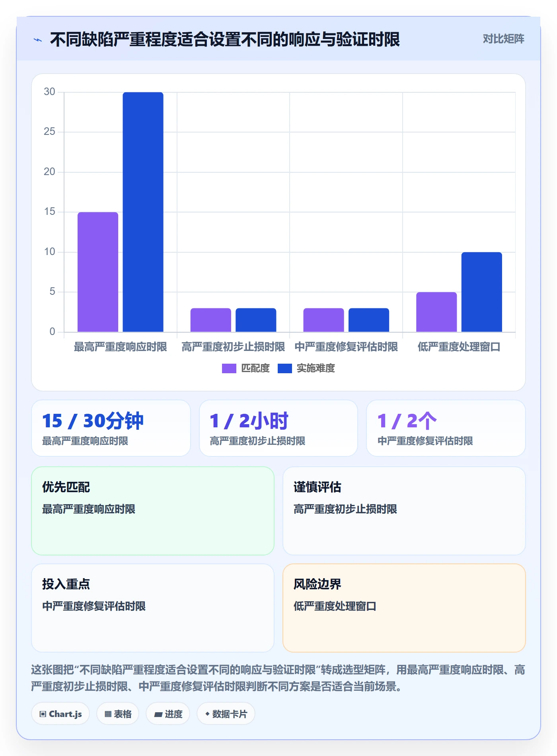
Task: Open the 谨慎评估 matrix card
Action: point(404,511)
